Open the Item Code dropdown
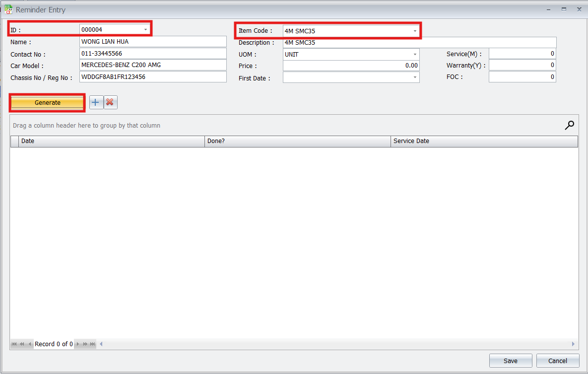 click(415, 31)
